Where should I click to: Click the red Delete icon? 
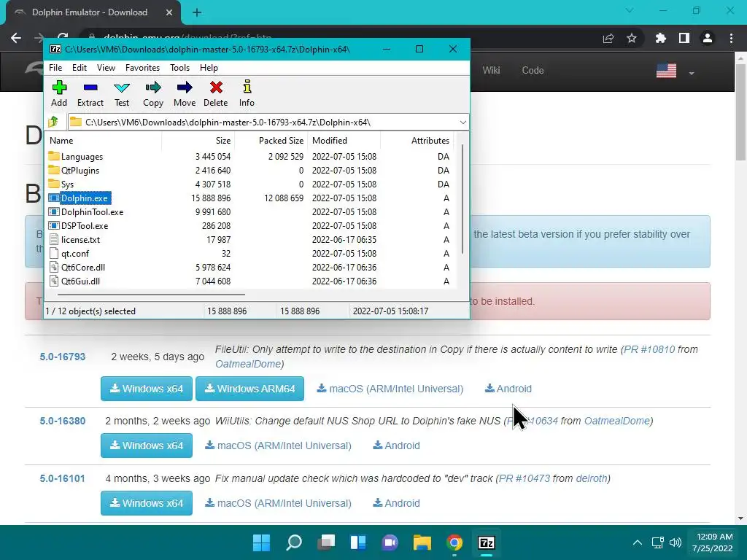tap(216, 93)
